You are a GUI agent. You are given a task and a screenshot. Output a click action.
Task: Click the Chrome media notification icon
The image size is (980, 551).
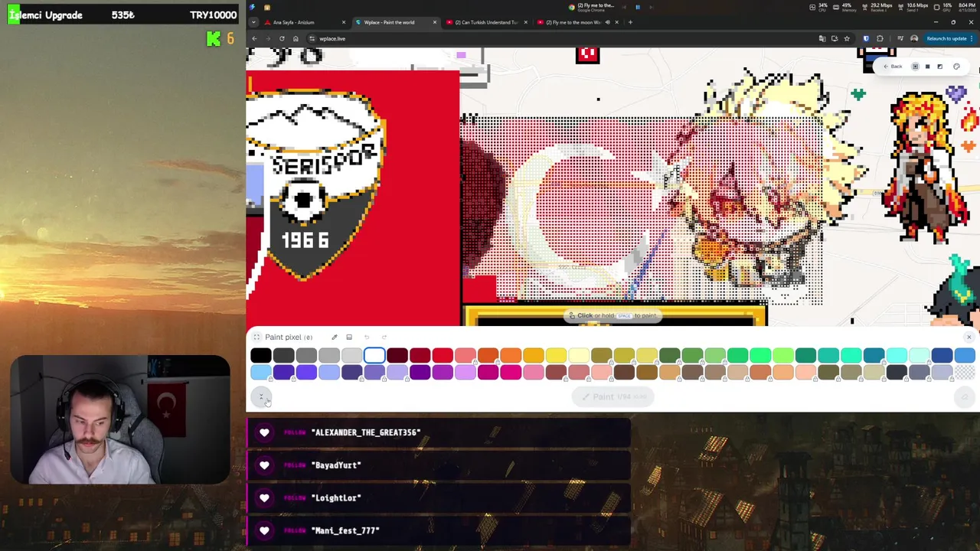(571, 7)
